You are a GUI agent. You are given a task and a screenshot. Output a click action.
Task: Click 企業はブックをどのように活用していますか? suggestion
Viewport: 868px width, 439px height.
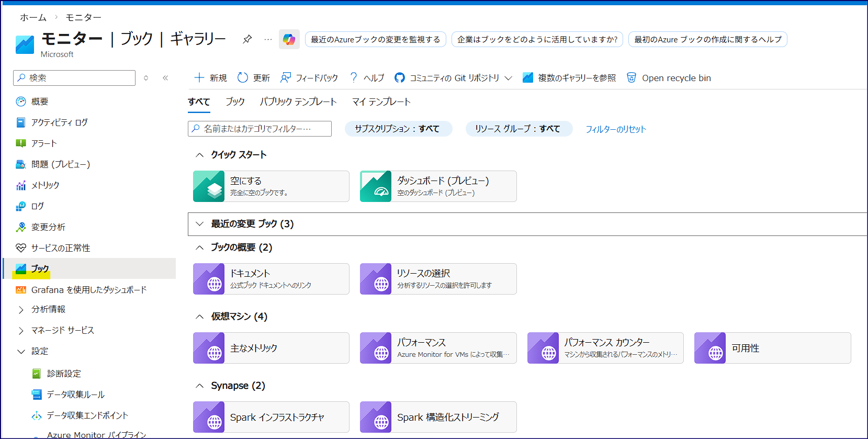537,39
